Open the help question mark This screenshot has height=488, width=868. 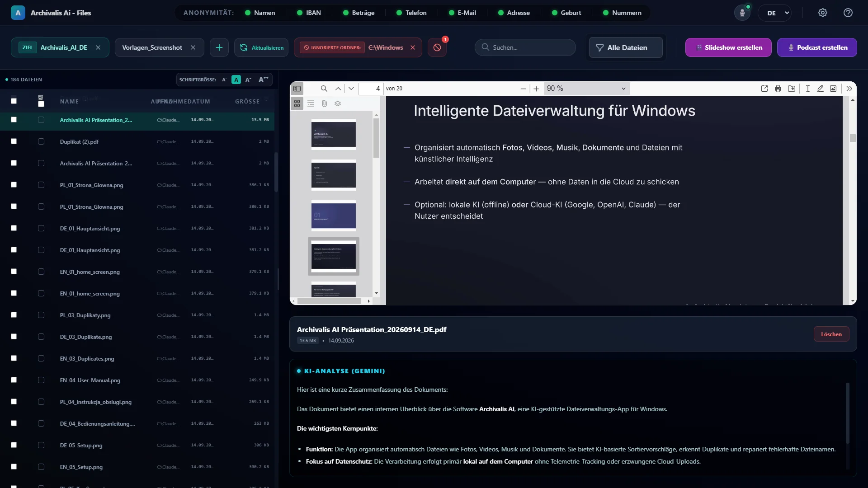(848, 13)
